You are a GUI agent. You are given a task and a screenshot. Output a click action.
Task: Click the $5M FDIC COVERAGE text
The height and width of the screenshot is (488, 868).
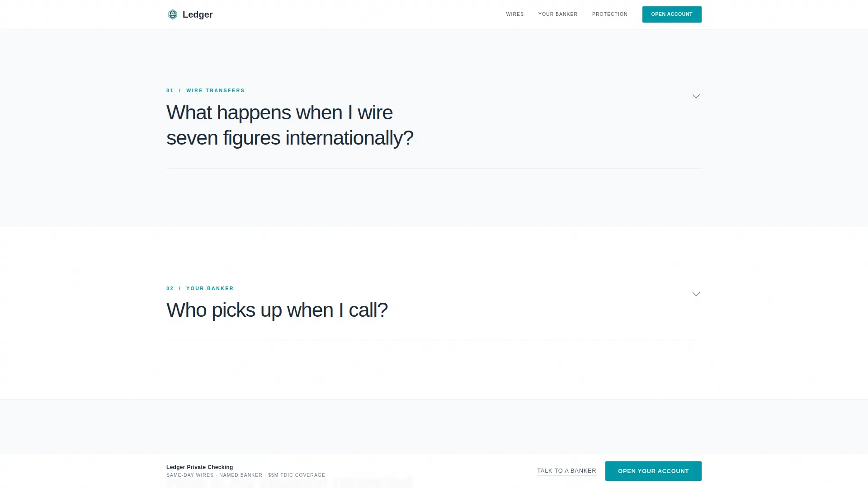pos(297,475)
